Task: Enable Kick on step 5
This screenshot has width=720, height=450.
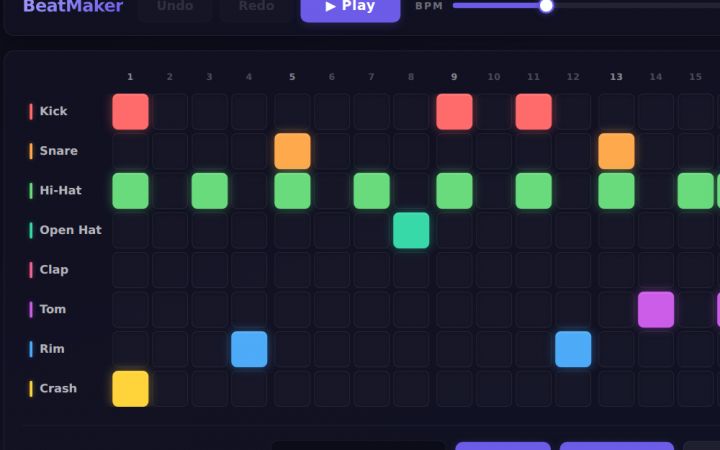Action: pyautogui.click(x=292, y=112)
